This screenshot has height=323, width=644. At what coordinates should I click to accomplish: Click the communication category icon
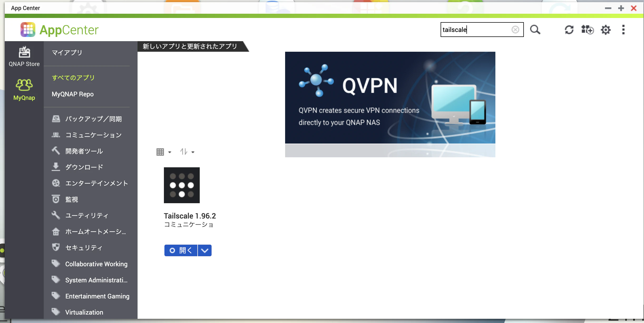click(x=56, y=135)
